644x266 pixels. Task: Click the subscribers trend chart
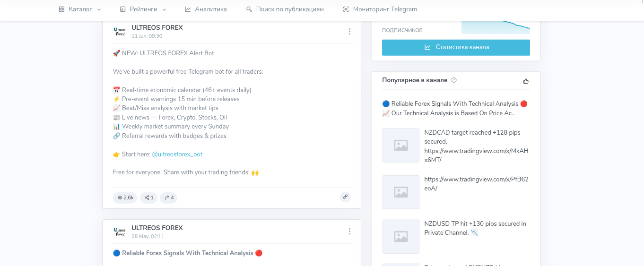pos(496,27)
